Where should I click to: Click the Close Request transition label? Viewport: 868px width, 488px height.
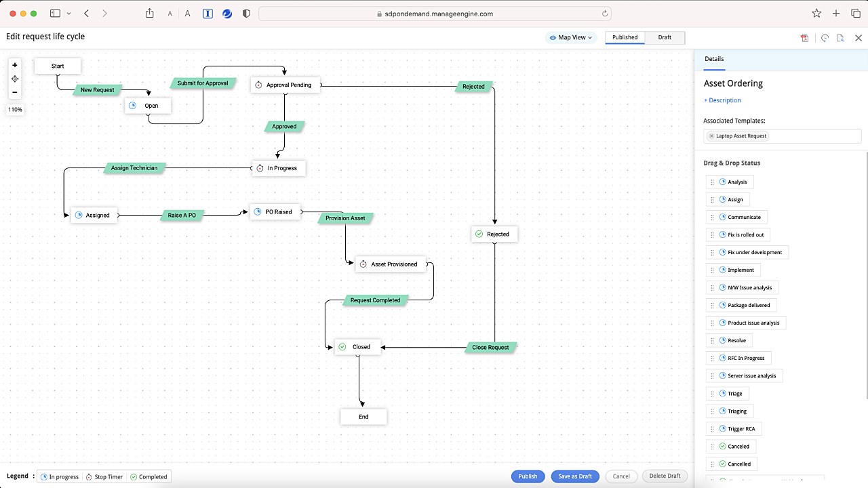click(490, 348)
